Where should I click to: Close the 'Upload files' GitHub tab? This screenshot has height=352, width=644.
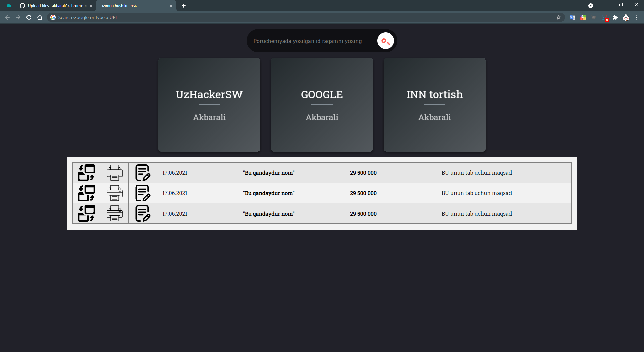(91, 6)
